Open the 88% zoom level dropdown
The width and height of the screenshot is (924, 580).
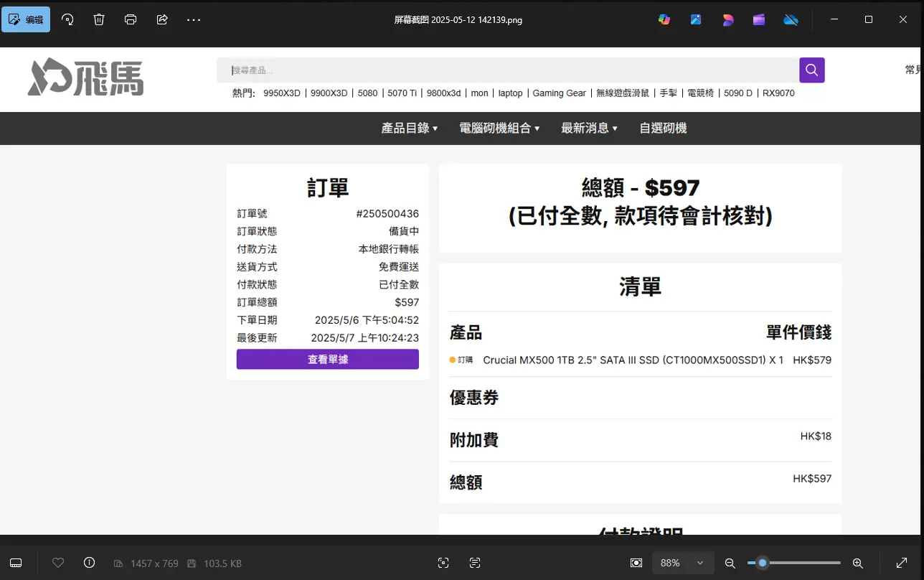pyautogui.click(x=682, y=563)
